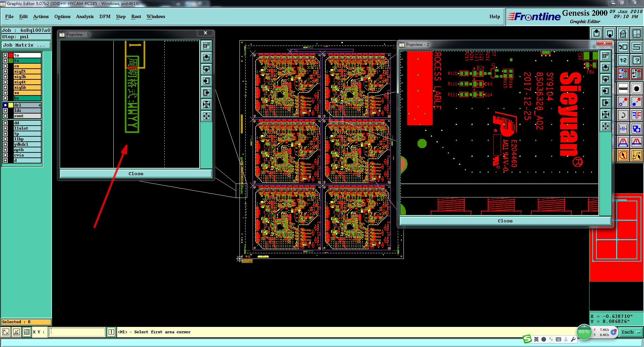Click green color swatch of 'ts' layer
The height and width of the screenshot is (347, 644).
click(11, 61)
